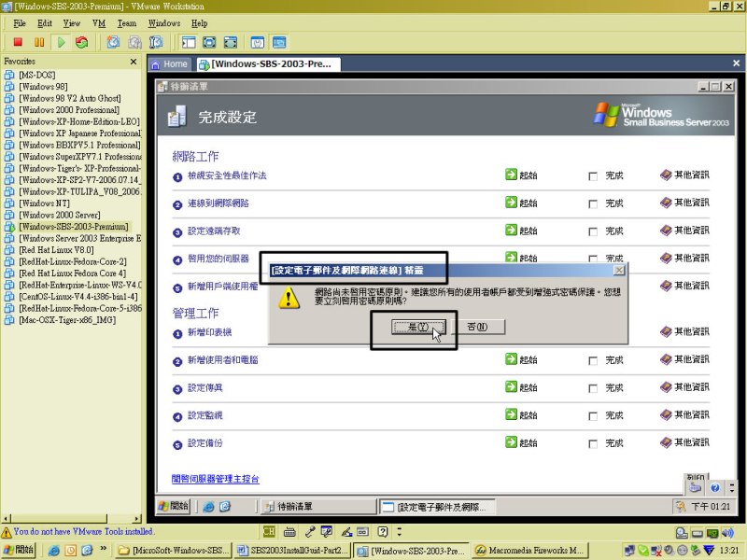
Task: Select [Windows 2000 Server] in Favorites
Action: [x=60, y=215]
